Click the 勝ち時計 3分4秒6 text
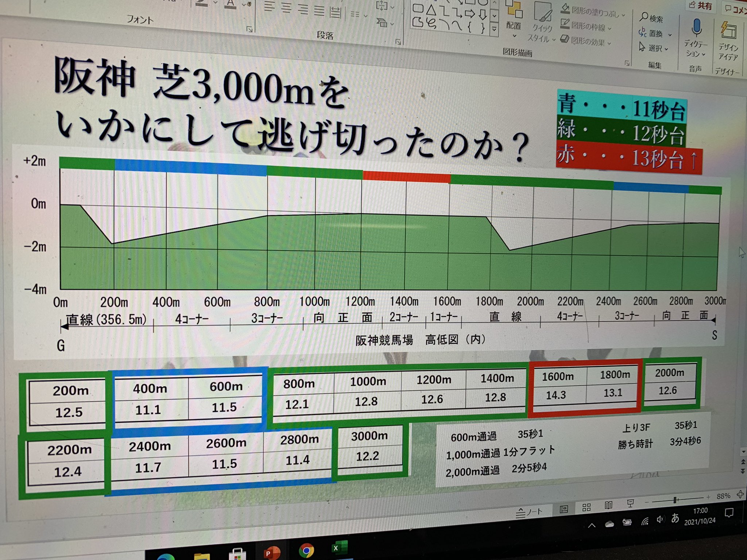Screen dimensions: 747x560 [659, 443]
